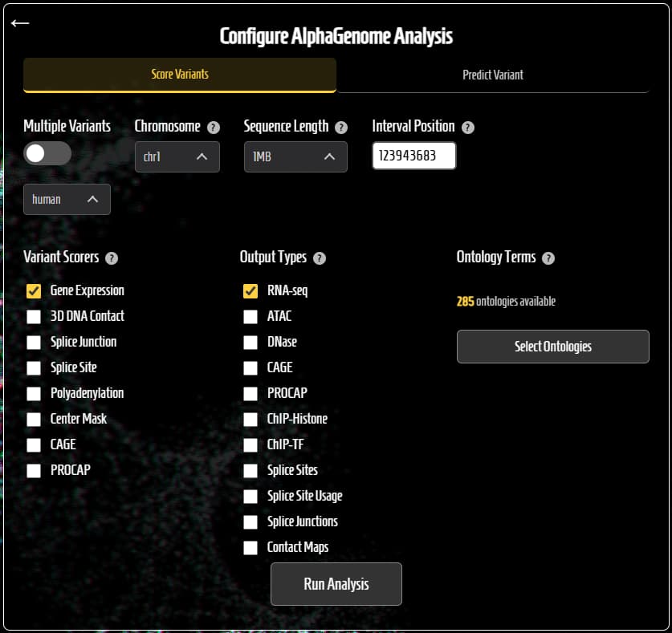This screenshot has width=672, height=633.
Task: Check the Contact Maps output type
Action: point(250,548)
